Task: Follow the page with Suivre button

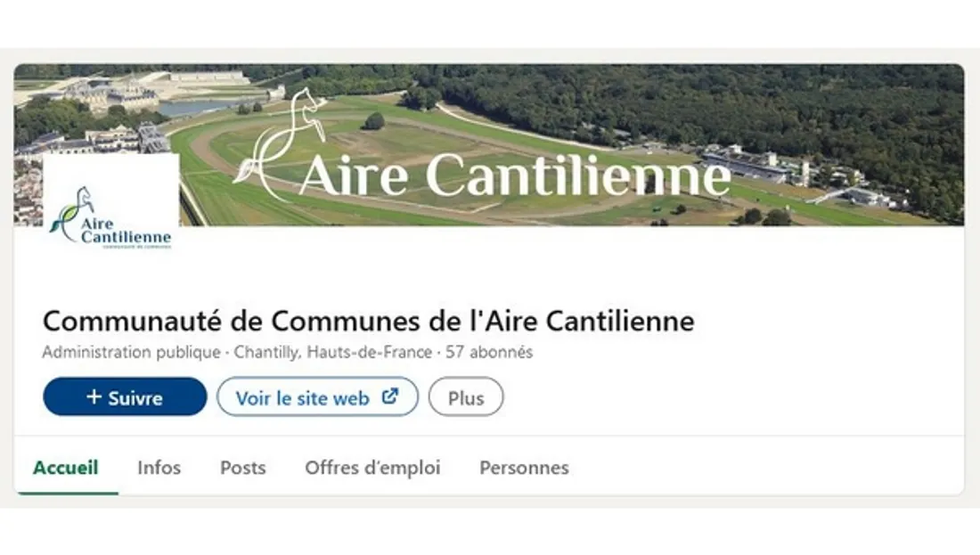Action: pos(125,397)
